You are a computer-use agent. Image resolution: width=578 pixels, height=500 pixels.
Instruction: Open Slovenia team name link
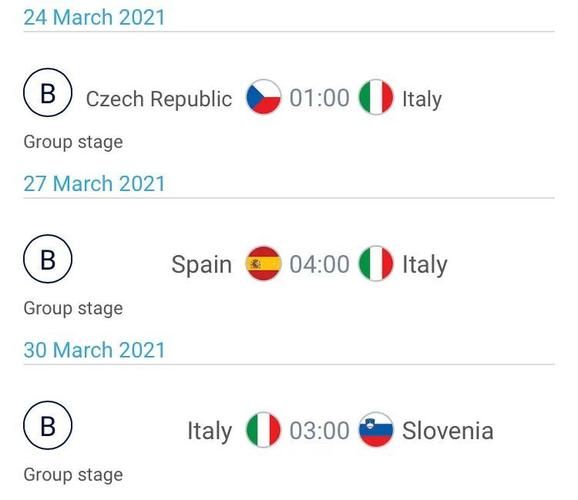[x=448, y=431]
